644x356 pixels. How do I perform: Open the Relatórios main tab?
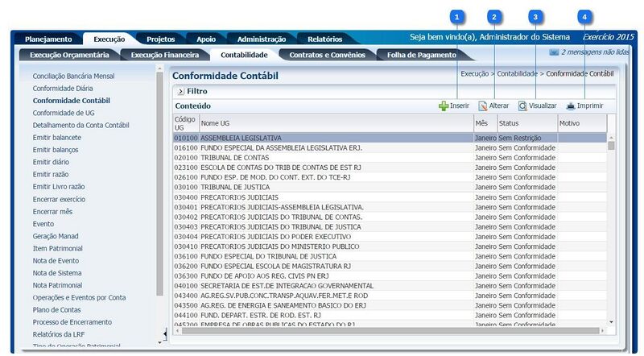(x=324, y=39)
